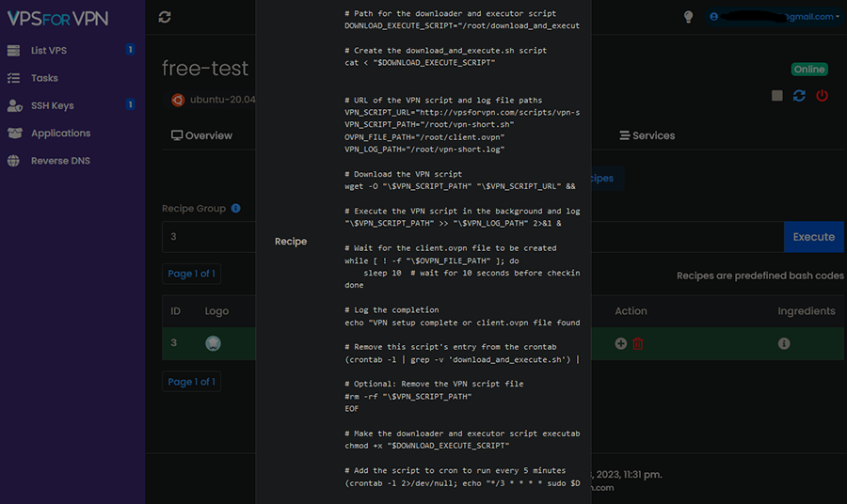Click the ingredients info icon in row 3

point(784,343)
